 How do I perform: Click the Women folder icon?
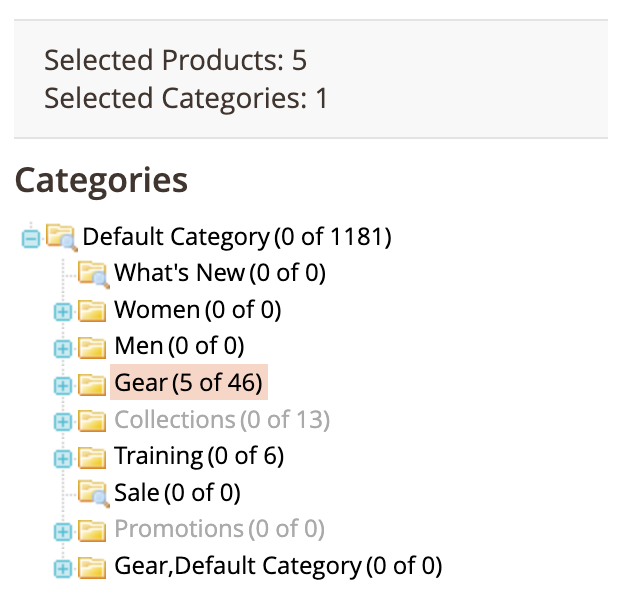(93, 311)
